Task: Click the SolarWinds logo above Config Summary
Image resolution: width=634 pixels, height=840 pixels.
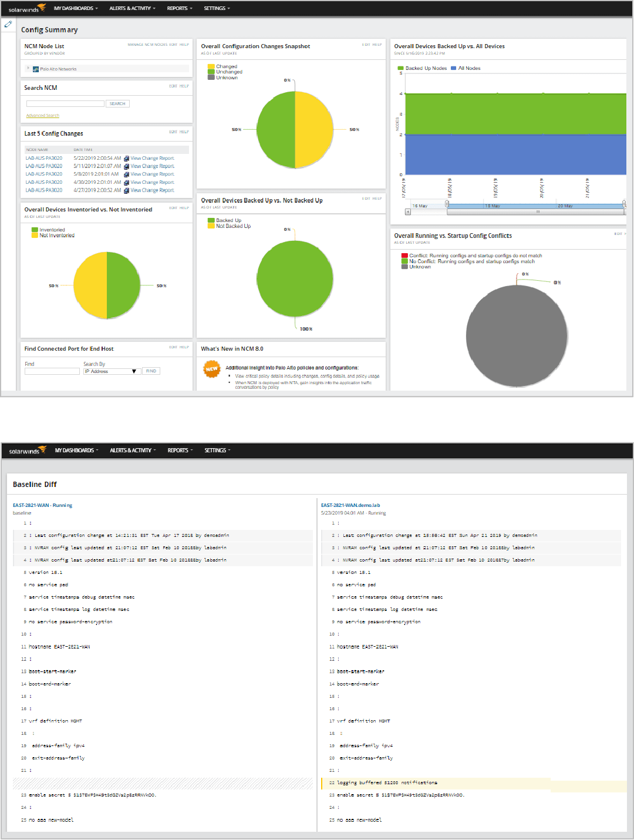Action: [27, 8]
